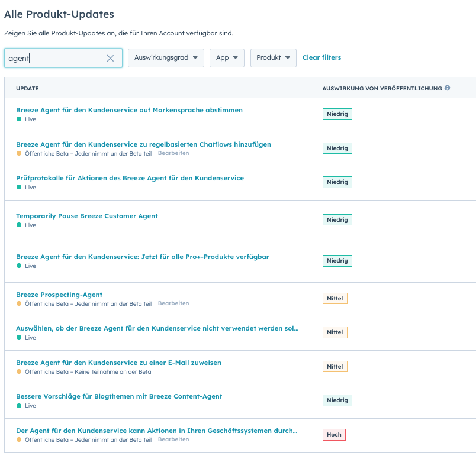Image resolution: width=476 pixels, height=459 pixels.
Task: Open the 'Jetzt für alle Pro+-Produkte verfügbar' update
Action: point(143,257)
